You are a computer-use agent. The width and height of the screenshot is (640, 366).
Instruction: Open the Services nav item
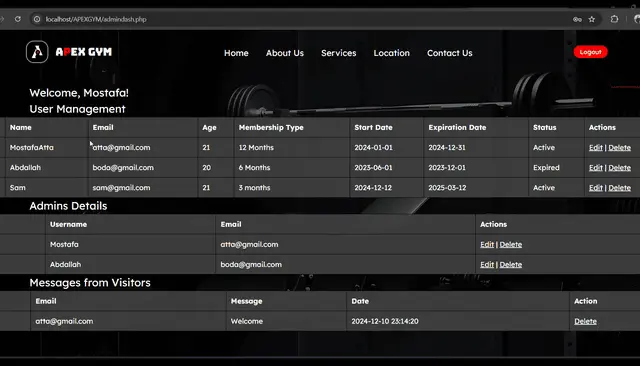click(338, 53)
